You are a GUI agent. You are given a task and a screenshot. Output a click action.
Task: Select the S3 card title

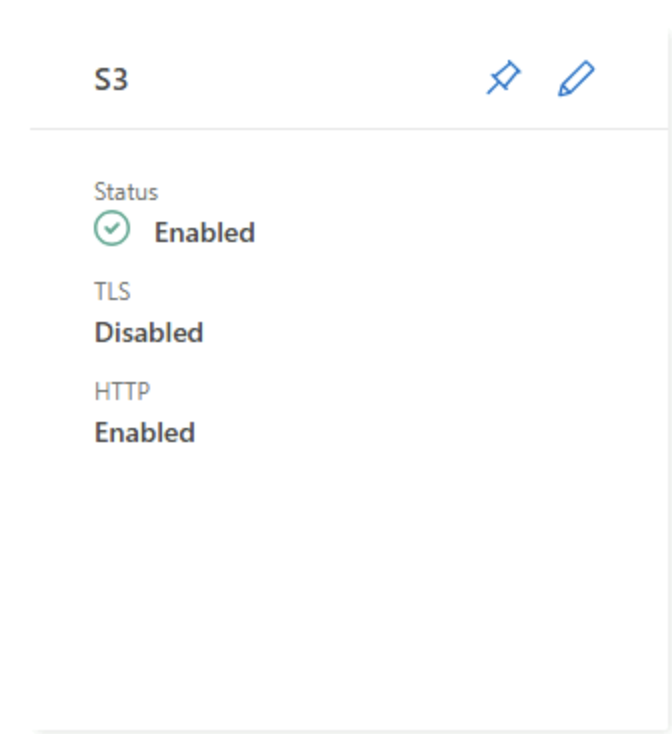click(x=111, y=79)
